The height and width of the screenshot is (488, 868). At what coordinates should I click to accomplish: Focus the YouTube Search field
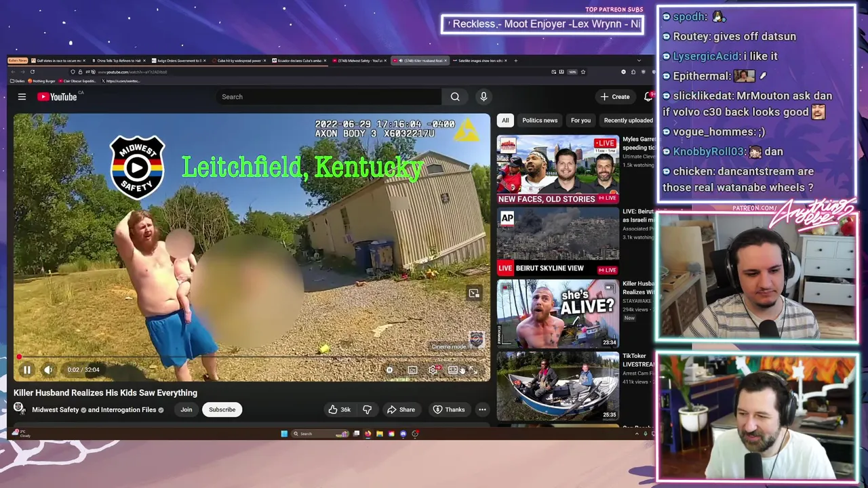[x=328, y=97]
